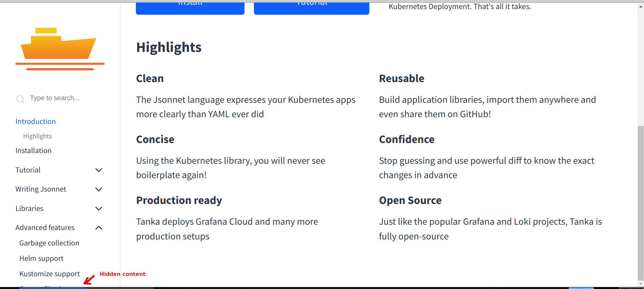Expand the Writing Jsonnet chevron

[99, 189]
